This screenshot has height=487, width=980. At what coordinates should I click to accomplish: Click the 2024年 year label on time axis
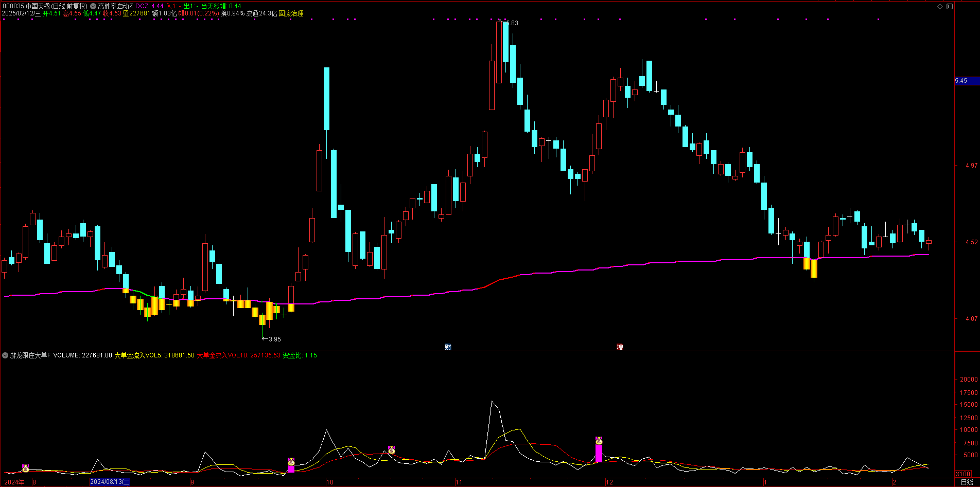14,482
